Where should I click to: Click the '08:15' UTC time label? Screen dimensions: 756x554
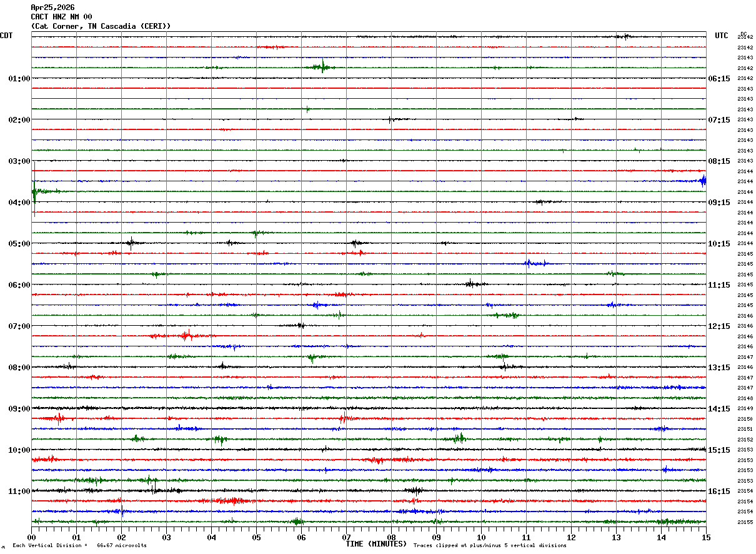point(719,161)
